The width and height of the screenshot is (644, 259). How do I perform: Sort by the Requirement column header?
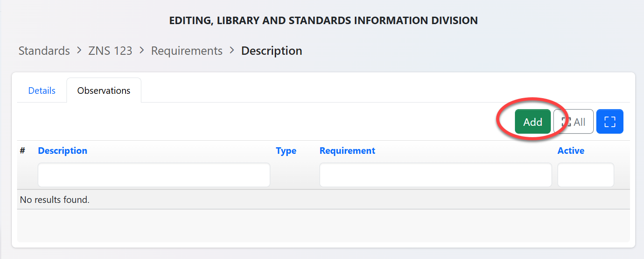[x=347, y=151]
